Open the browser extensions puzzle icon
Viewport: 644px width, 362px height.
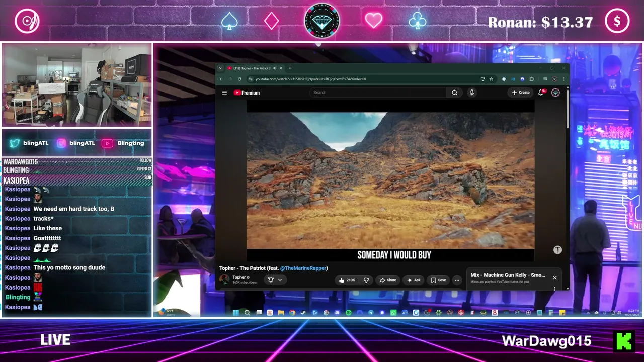tap(531, 79)
